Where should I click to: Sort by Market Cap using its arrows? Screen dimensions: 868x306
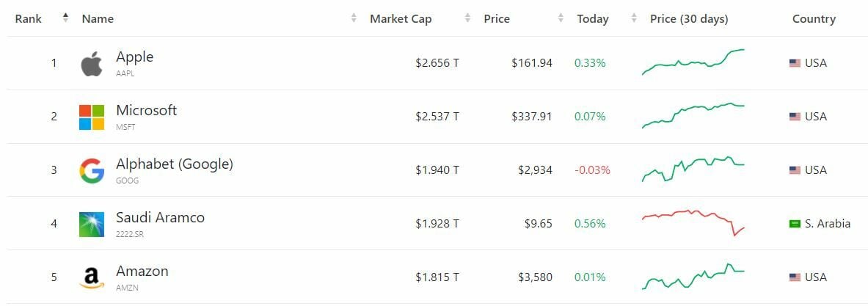click(x=467, y=18)
